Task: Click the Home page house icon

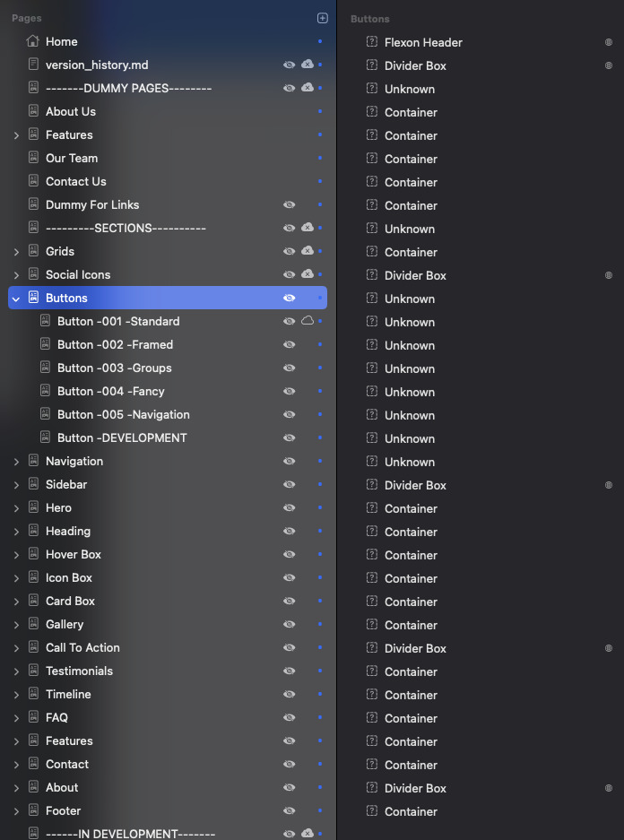Action: 33,41
